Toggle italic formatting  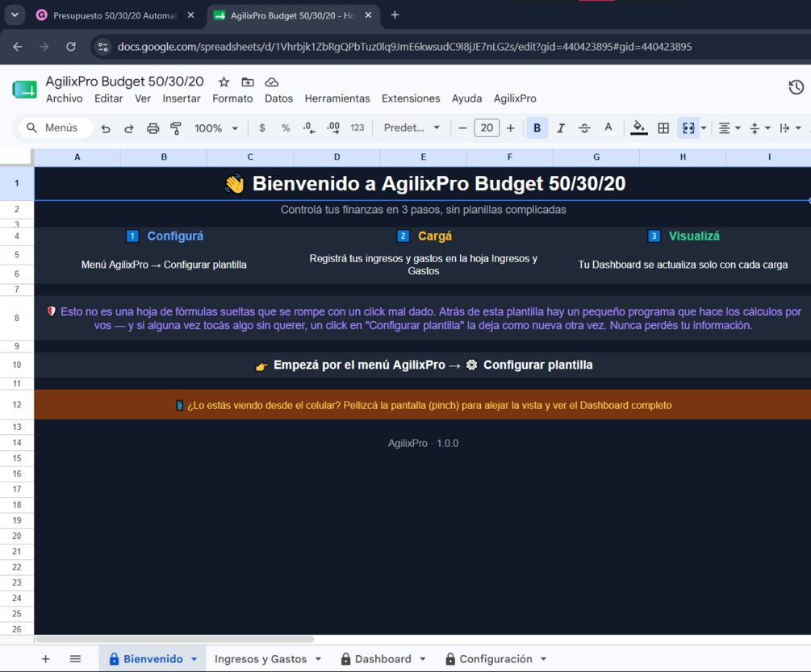561,127
